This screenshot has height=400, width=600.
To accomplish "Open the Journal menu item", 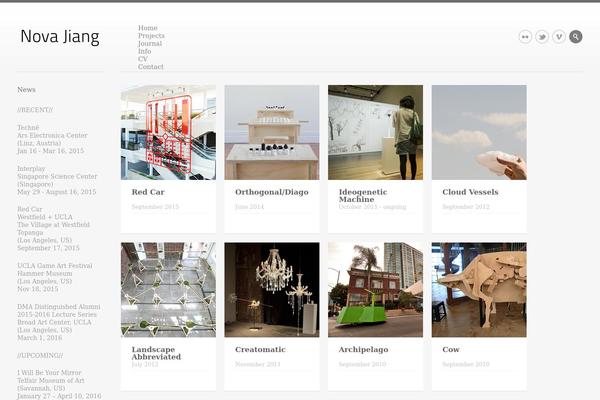I will coord(150,43).
